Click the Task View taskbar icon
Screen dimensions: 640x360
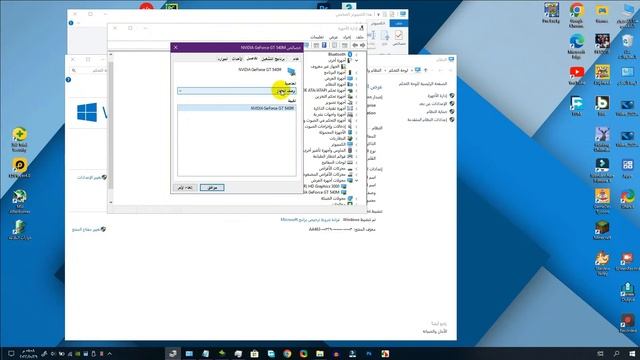[600, 353]
